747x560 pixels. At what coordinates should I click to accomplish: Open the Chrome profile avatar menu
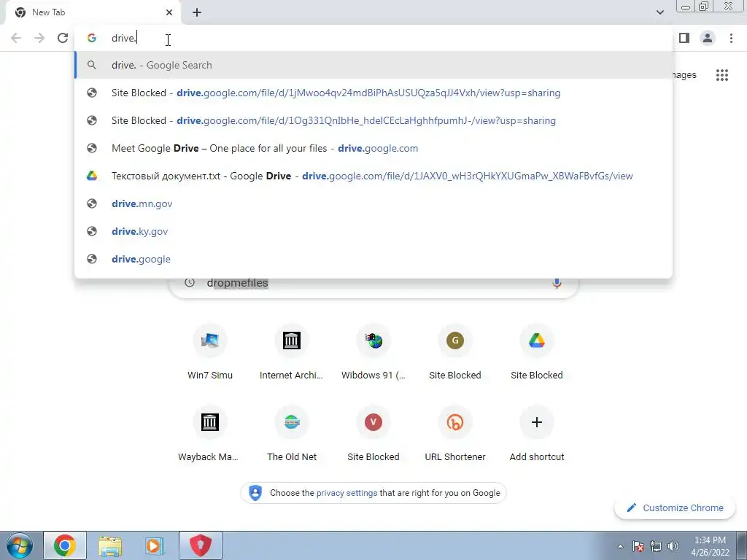tap(708, 38)
